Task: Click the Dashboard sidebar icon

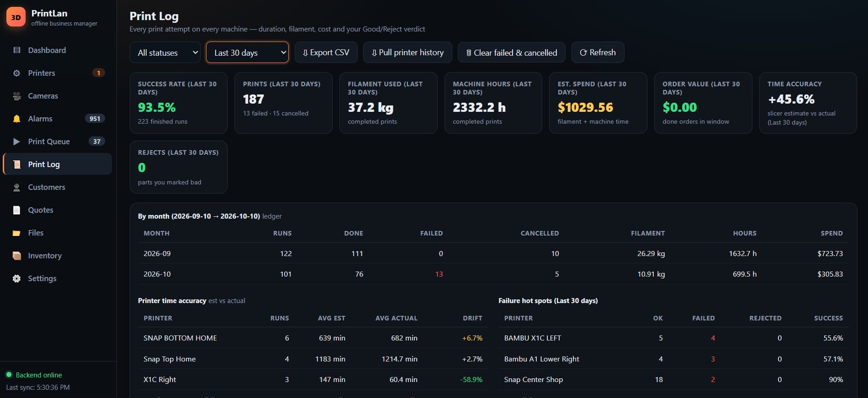Action: click(x=17, y=50)
